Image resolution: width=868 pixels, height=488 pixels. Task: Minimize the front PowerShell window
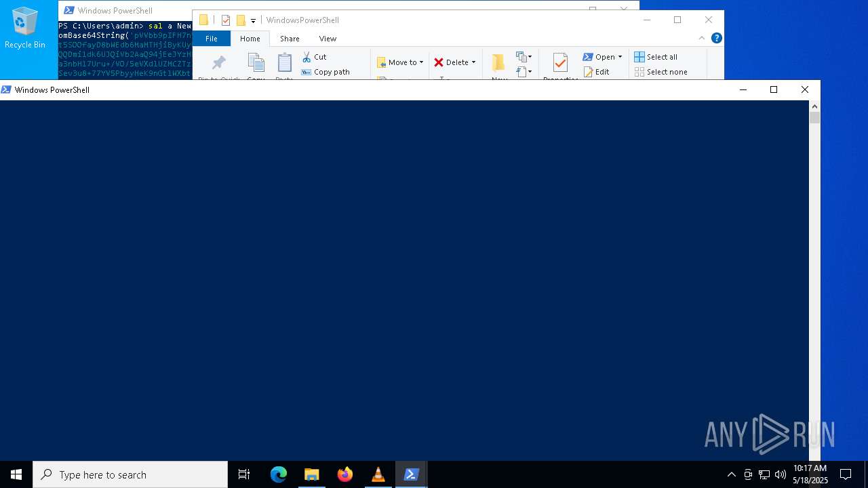pos(743,89)
